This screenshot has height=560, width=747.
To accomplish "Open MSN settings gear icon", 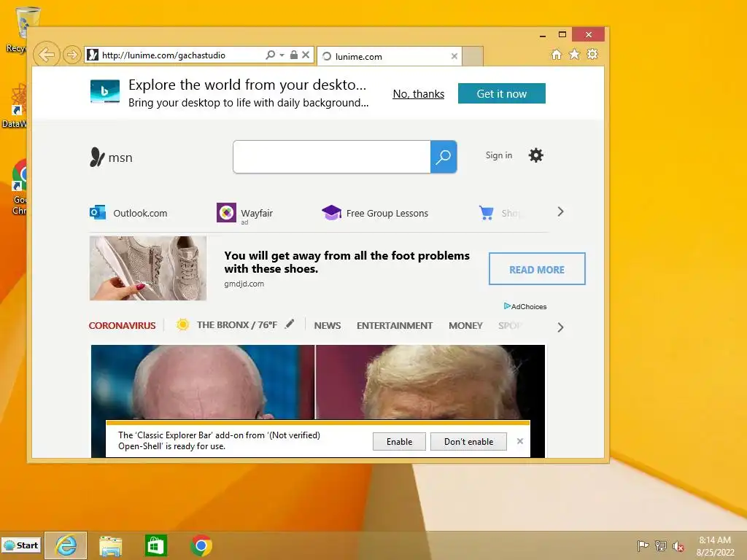I will pyautogui.click(x=536, y=155).
